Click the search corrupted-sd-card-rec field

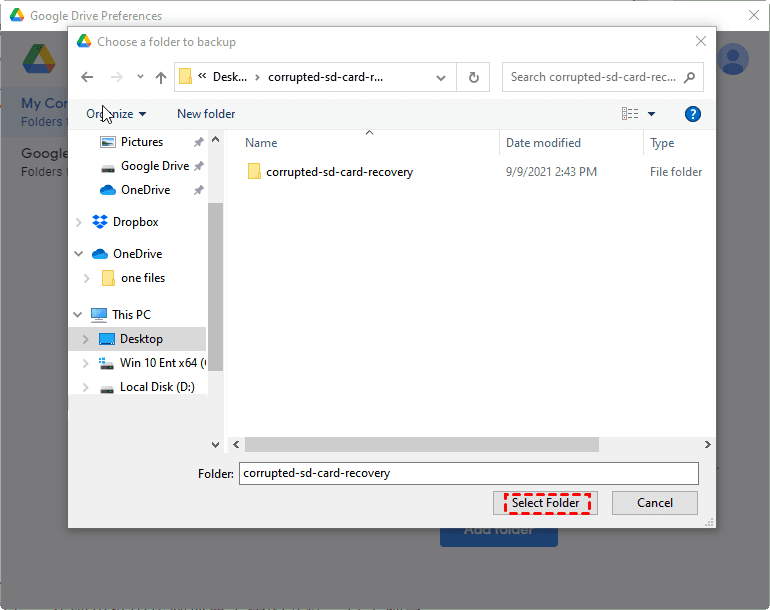pyautogui.click(x=593, y=77)
